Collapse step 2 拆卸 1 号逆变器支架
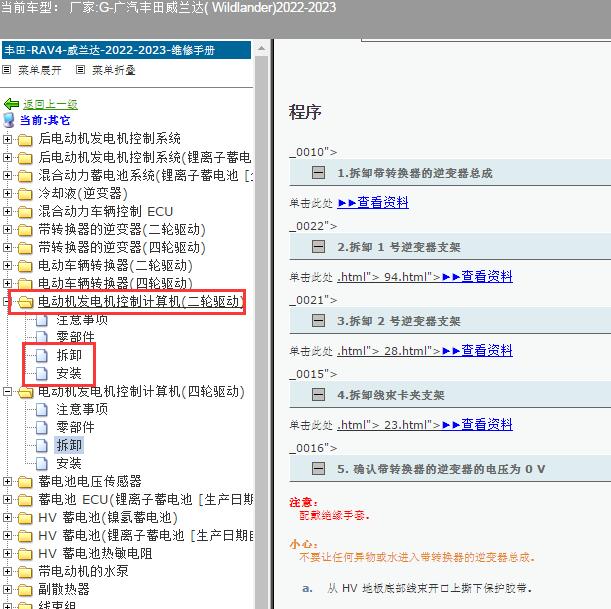This screenshot has height=609, width=611. (x=318, y=246)
